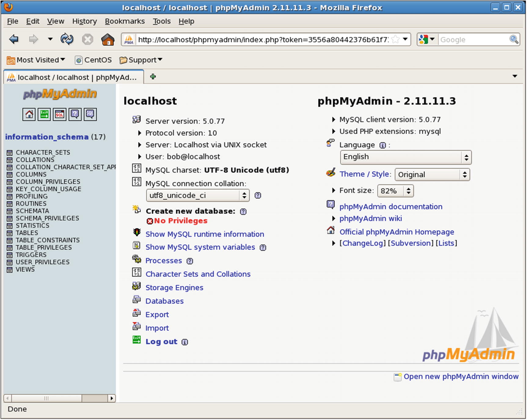Open the SQL documentation icon in sidebar
Image resolution: width=527 pixels, height=420 pixels.
coord(90,114)
